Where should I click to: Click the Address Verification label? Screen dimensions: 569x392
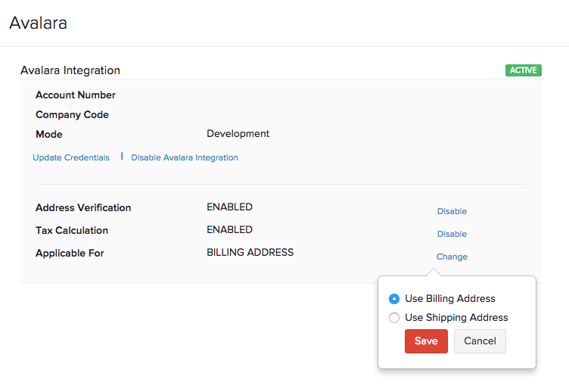click(x=83, y=207)
